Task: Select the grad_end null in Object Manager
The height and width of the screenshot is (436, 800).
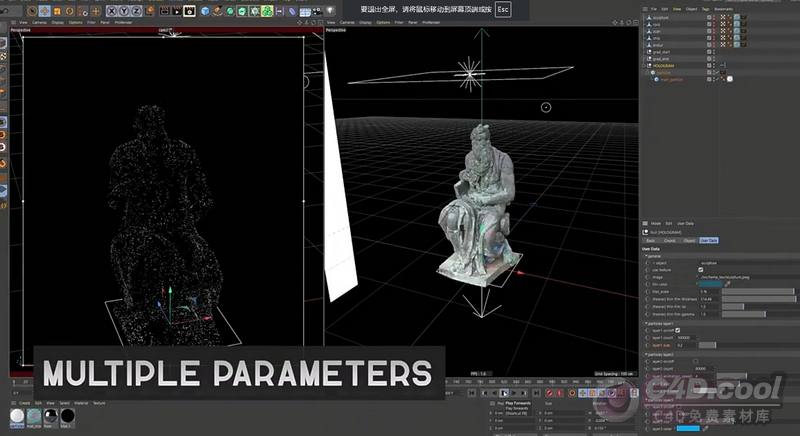Action: click(661, 59)
